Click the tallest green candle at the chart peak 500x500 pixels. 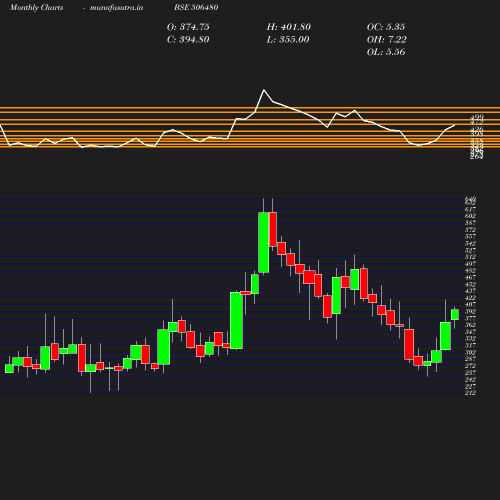pyautogui.click(x=264, y=243)
